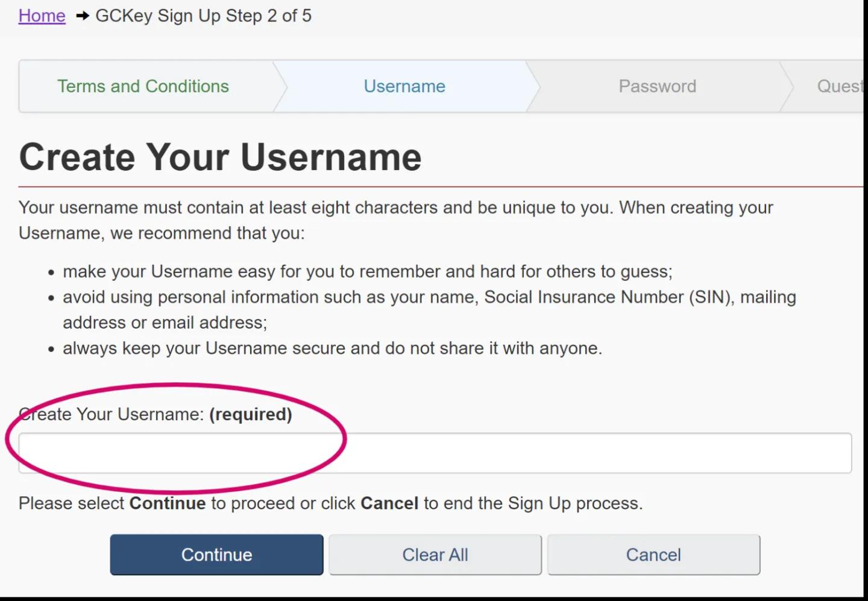Click the bullet about easy-to-remember Username
868x601 pixels.
[x=367, y=271]
